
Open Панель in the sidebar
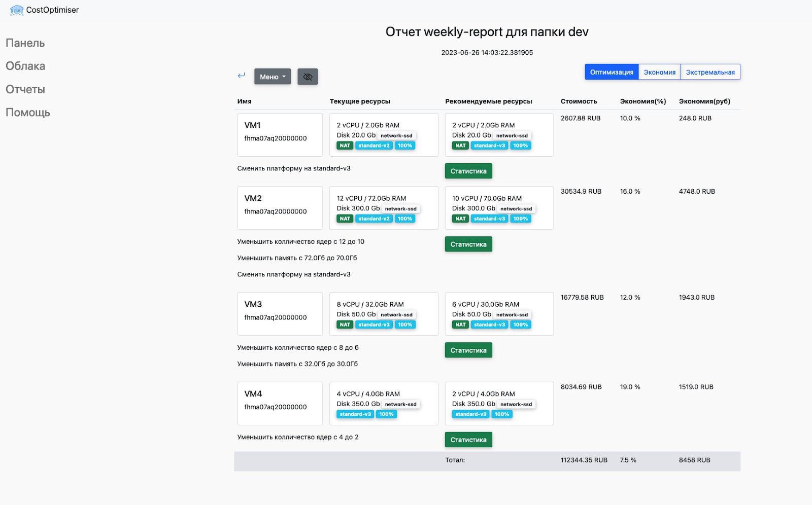25,43
